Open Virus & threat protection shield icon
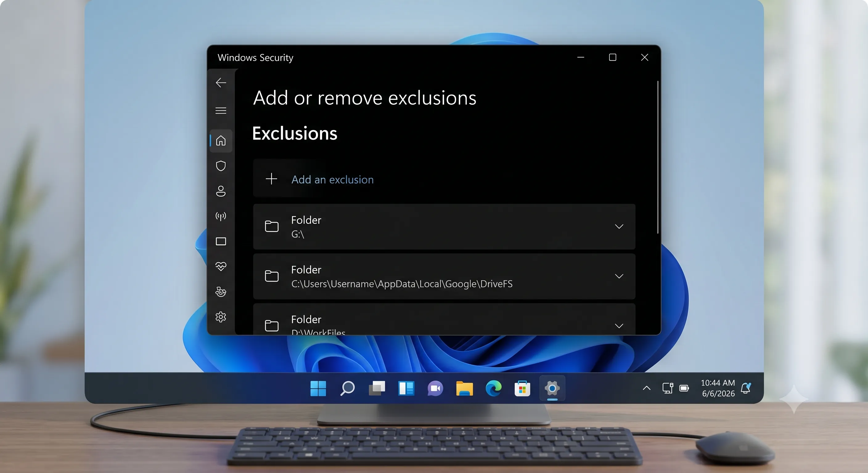The width and height of the screenshot is (868, 473). pyautogui.click(x=221, y=166)
